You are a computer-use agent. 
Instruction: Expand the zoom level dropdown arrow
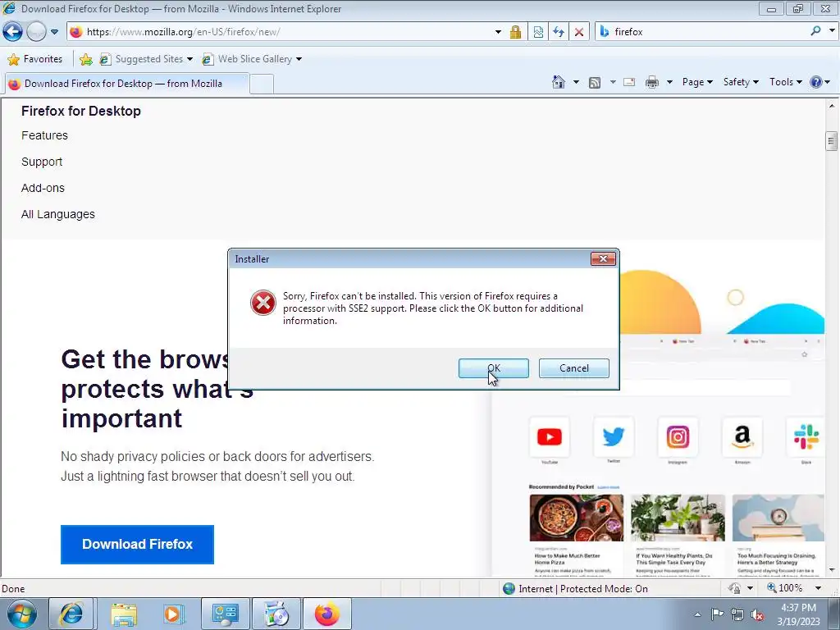(x=818, y=588)
